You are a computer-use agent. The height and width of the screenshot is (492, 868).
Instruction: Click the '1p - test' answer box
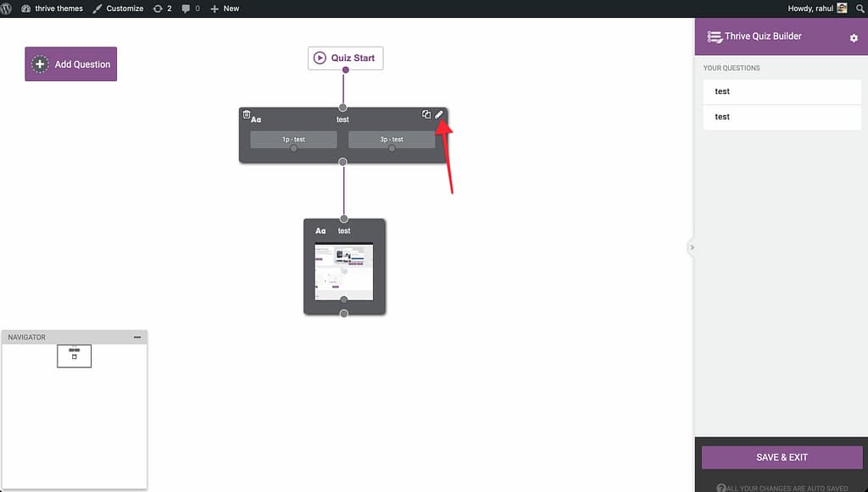pyautogui.click(x=293, y=139)
